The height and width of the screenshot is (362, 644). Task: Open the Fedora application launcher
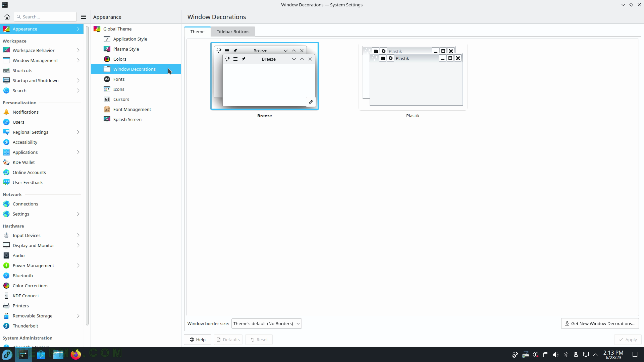coord(7,354)
